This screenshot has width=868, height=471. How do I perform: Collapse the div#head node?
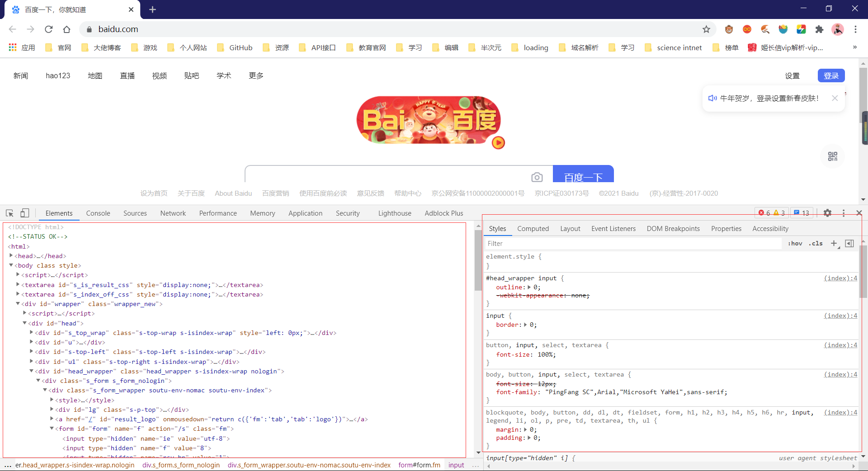(x=25, y=323)
